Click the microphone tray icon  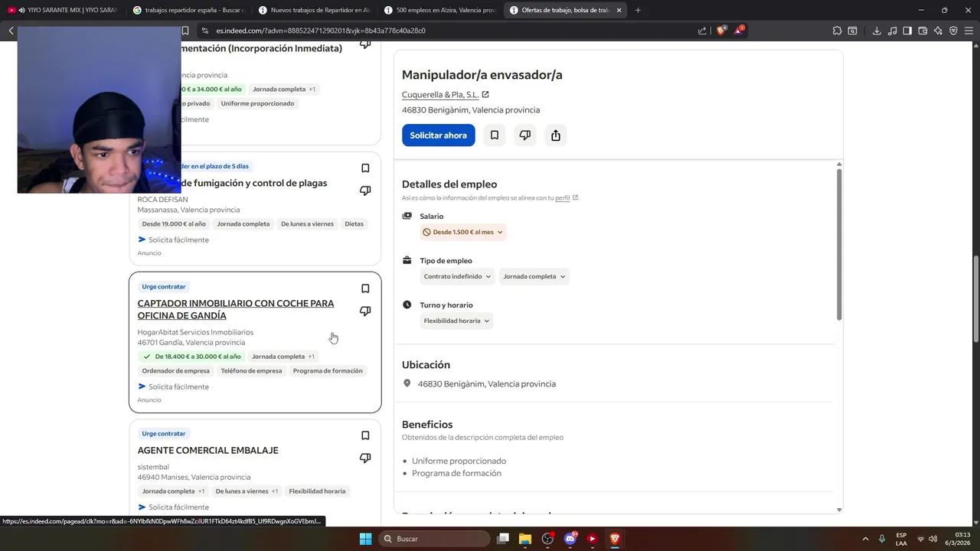coord(882,539)
